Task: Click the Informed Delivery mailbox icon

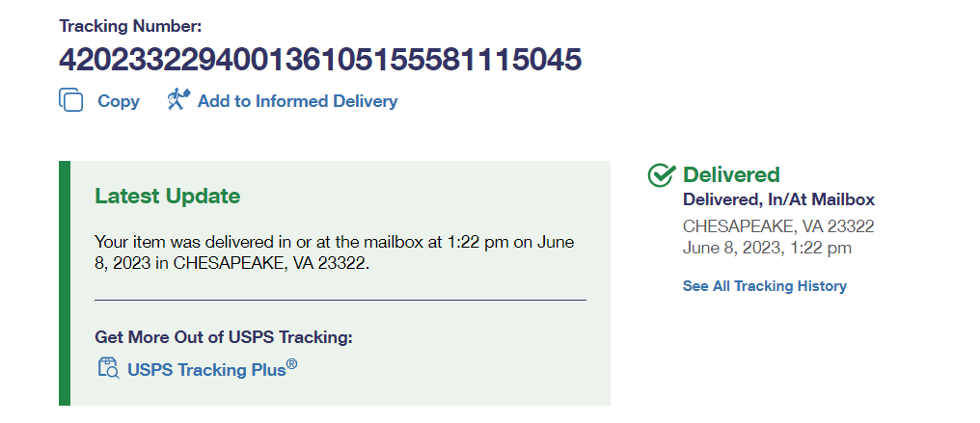Action: (178, 99)
